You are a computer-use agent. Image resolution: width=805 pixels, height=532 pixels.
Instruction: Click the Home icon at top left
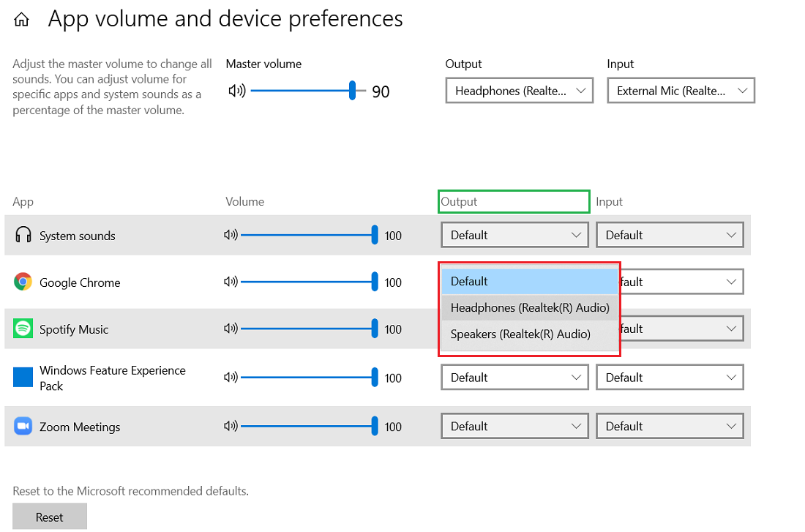coord(21,20)
